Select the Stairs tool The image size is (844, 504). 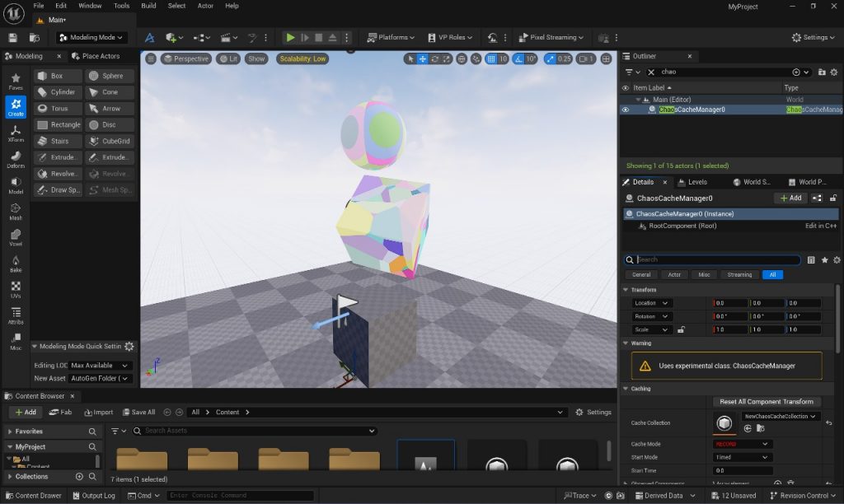[58, 141]
